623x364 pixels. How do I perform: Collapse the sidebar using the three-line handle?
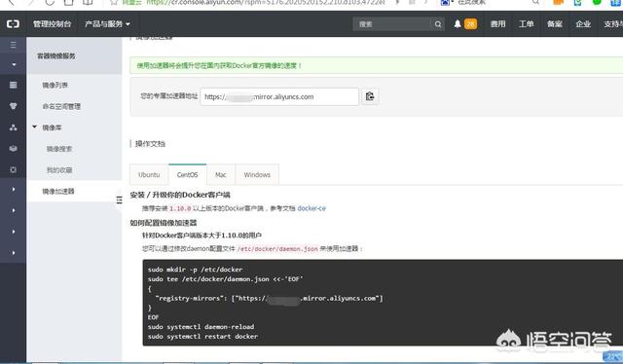119,200
